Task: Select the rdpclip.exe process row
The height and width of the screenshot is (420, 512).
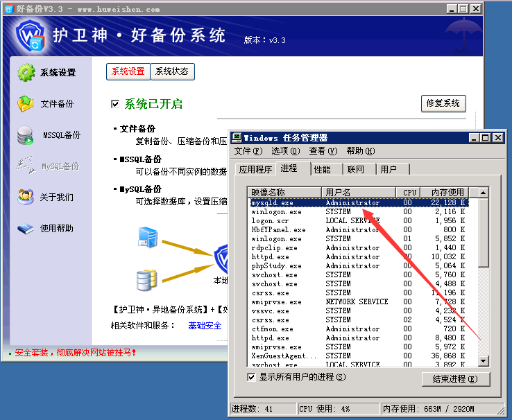Action: [359, 248]
